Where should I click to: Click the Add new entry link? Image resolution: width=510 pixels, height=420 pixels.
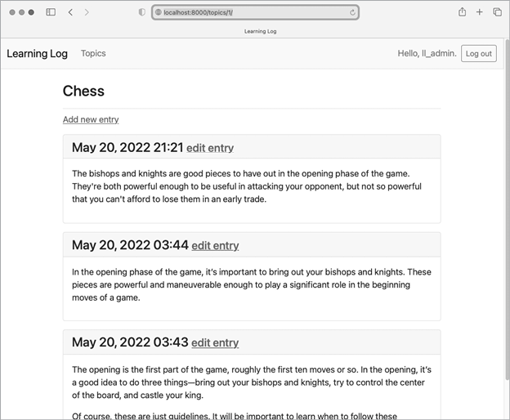click(x=91, y=119)
